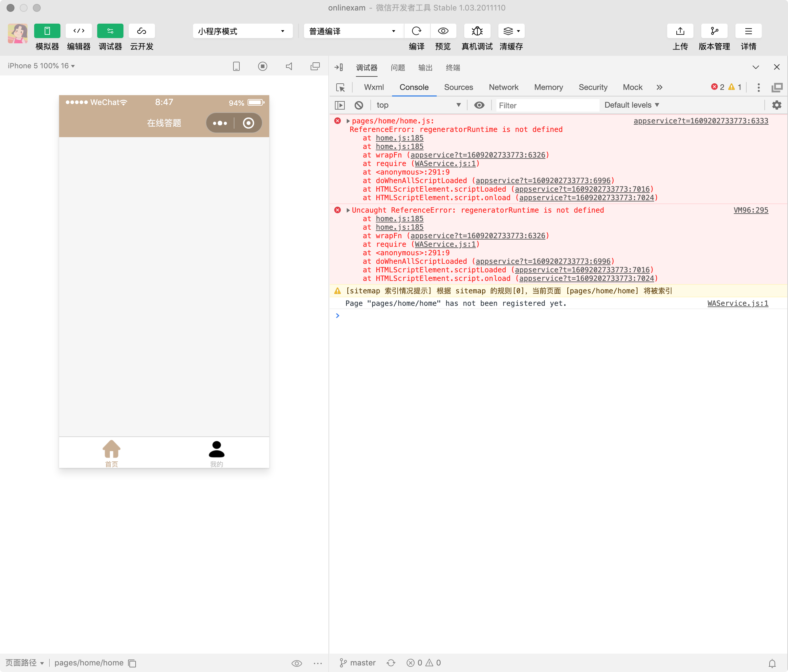Click the simulator record stop icon
This screenshot has height=672, width=788.
[x=262, y=67]
